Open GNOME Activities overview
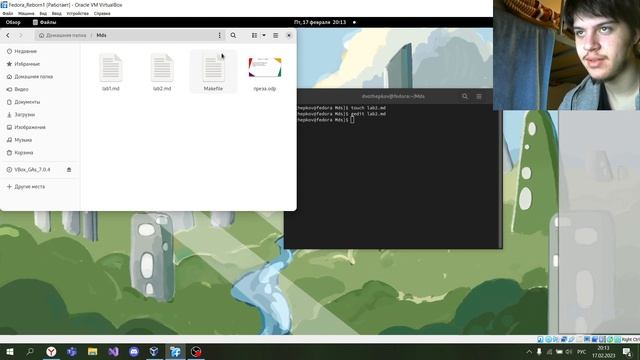Image resolution: width=640 pixels, height=360 pixels. pyautogui.click(x=13, y=22)
